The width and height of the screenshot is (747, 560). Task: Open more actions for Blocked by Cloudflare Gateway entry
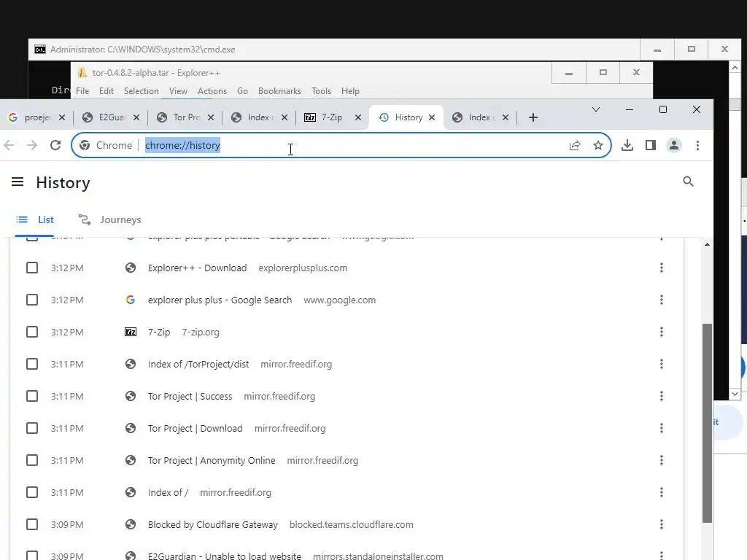(x=661, y=524)
